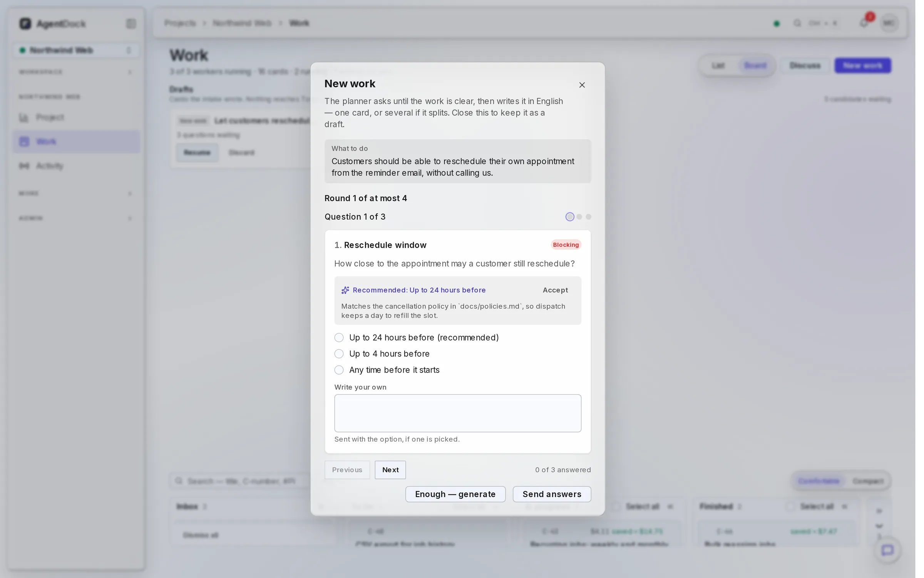The height and width of the screenshot is (578, 924).
Task: Accept the recommended 24 hours answer
Action: [x=555, y=290]
